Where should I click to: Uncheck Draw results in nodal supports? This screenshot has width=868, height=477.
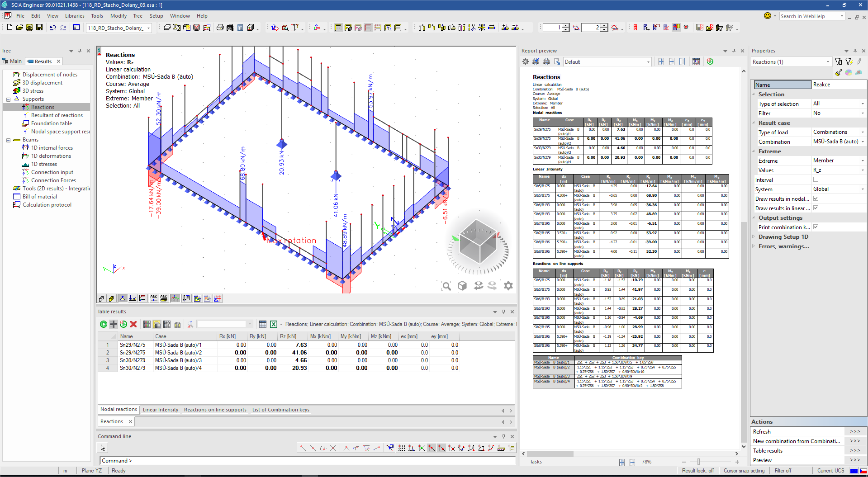point(816,198)
